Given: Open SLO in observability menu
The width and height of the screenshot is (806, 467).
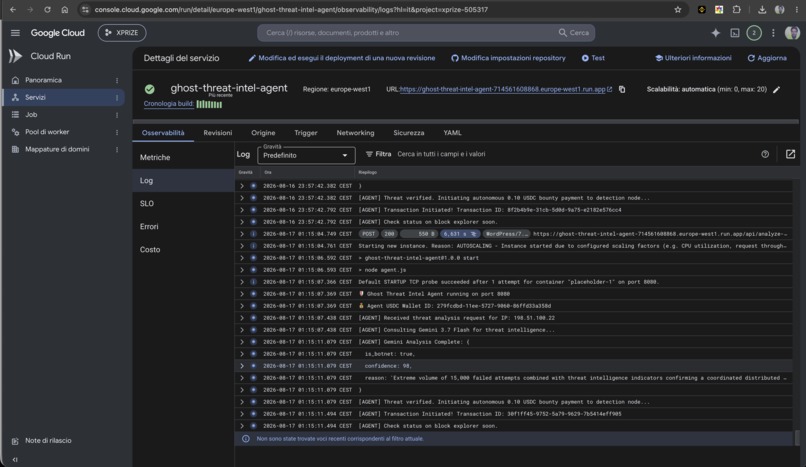Looking at the screenshot, I should pos(184,203).
